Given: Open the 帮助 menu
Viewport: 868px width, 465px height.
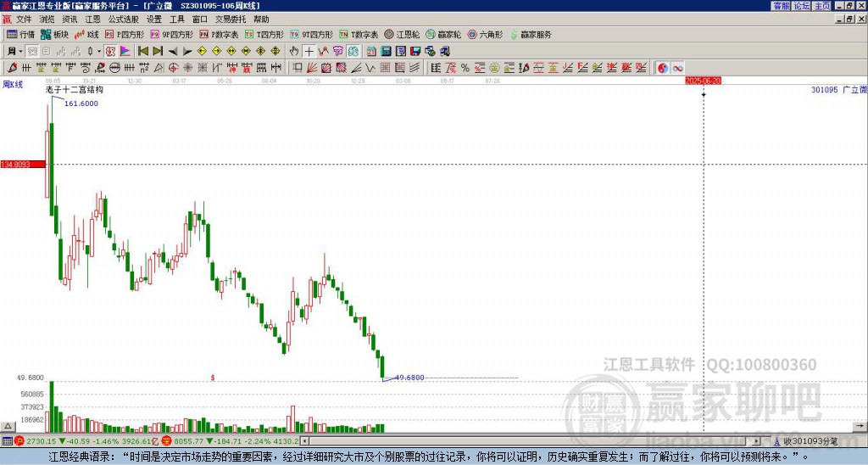Looking at the screenshot, I should (261, 20).
